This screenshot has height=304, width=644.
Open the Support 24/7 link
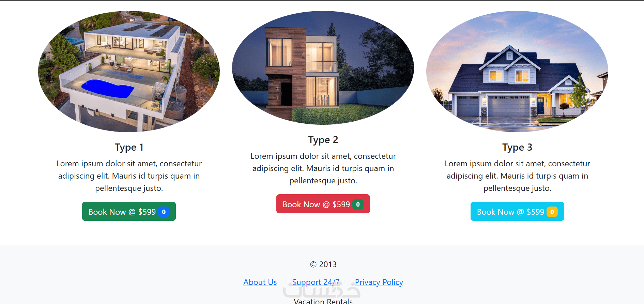point(316,282)
